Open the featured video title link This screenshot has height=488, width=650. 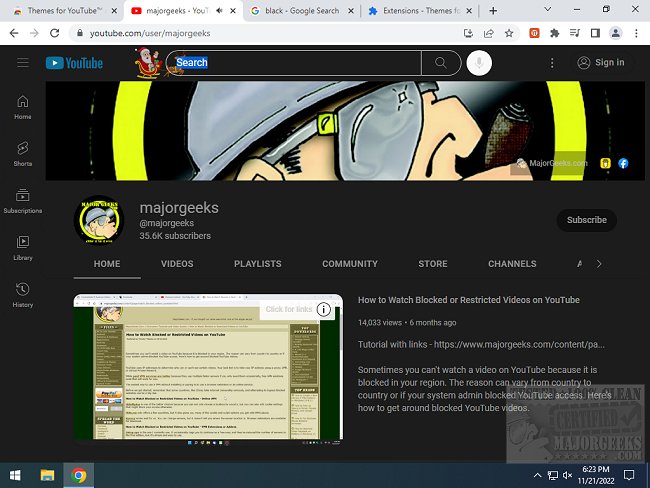point(469,300)
